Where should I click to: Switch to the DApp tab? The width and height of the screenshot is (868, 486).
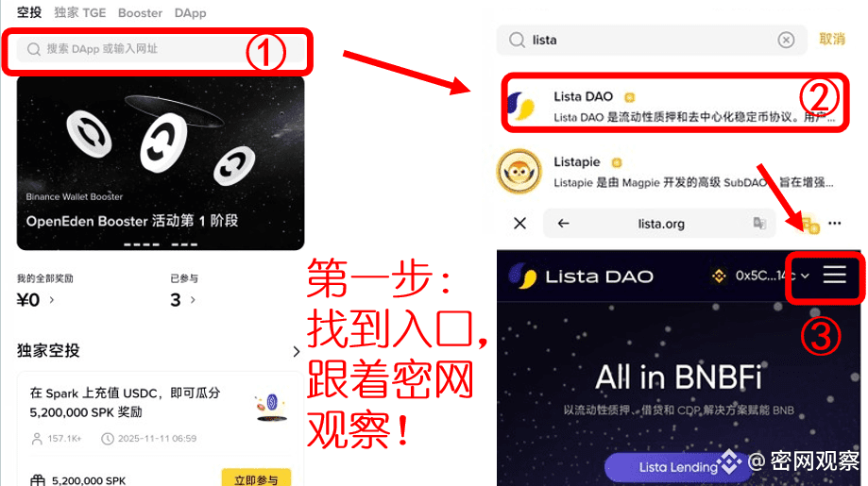point(190,12)
